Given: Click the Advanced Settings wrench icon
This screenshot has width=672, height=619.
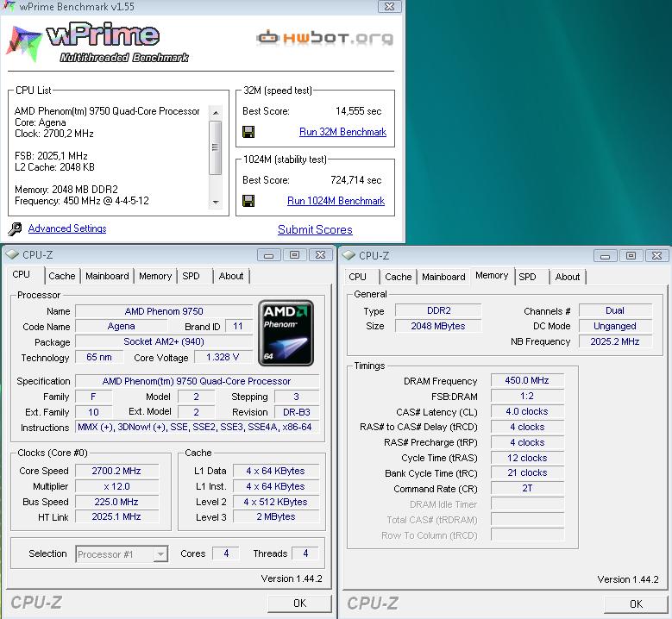Looking at the screenshot, I should point(15,229).
